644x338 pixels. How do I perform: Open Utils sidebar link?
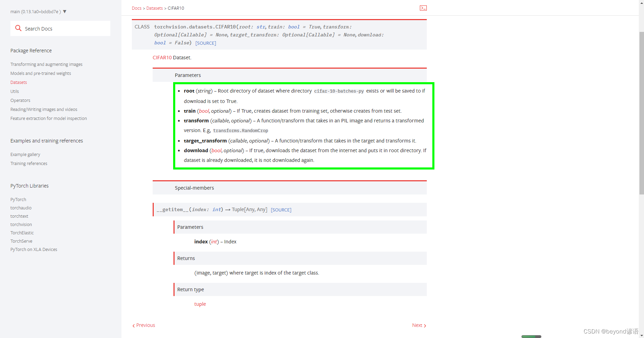pos(15,92)
